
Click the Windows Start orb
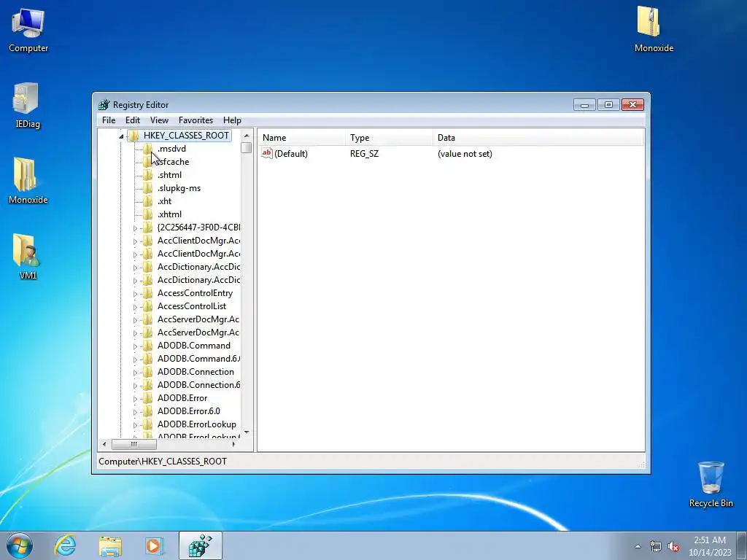pyautogui.click(x=20, y=545)
